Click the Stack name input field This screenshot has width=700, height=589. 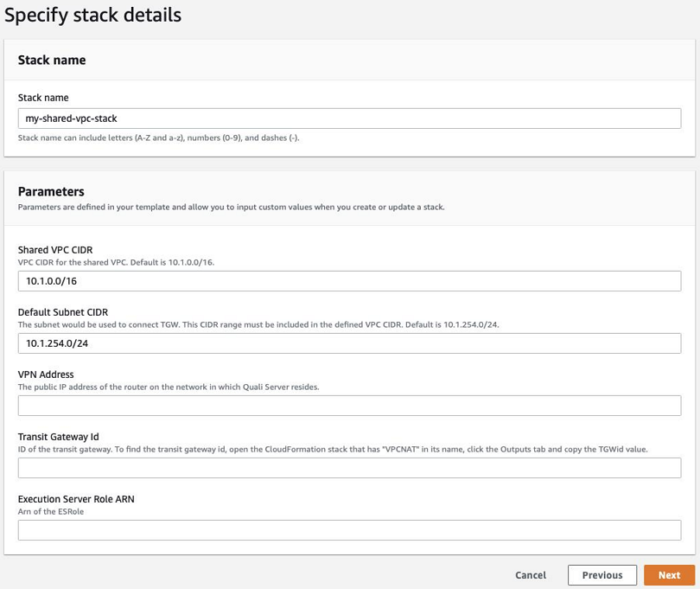(349, 118)
